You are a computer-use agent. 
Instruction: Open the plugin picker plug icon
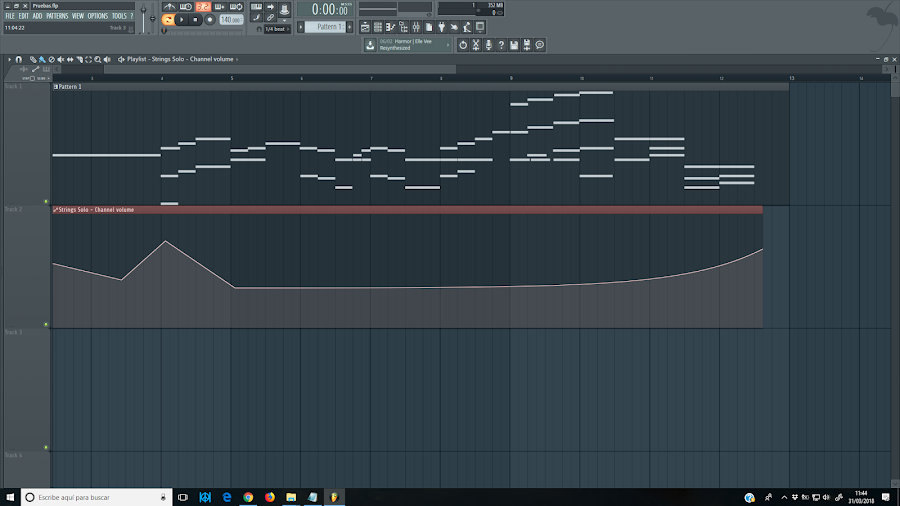441,27
